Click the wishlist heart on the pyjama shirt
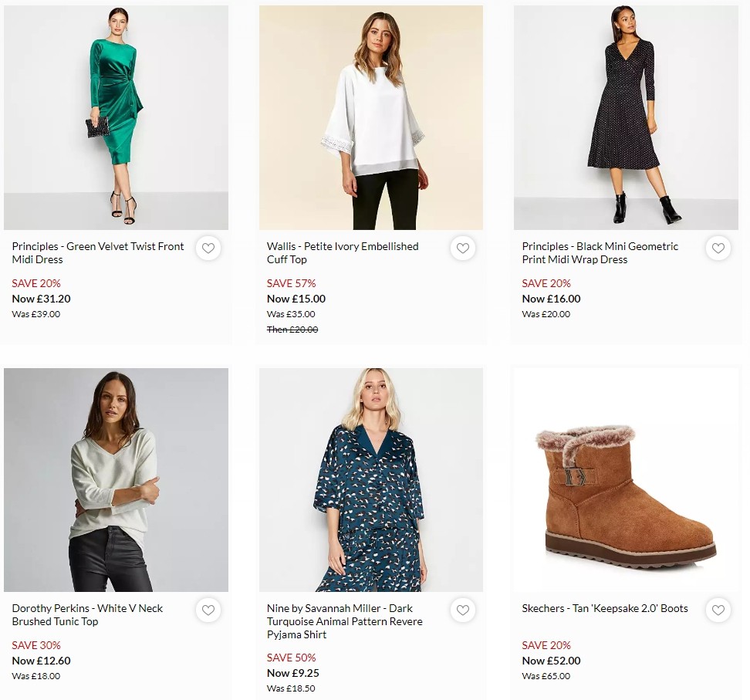The width and height of the screenshot is (750, 700). click(463, 610)
